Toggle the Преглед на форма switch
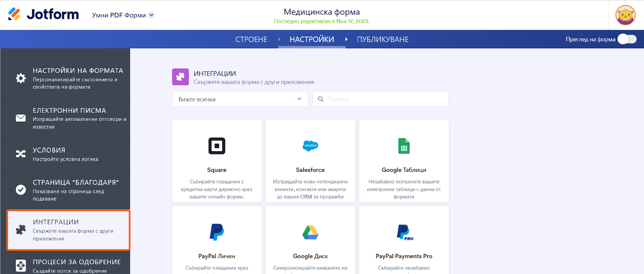The image size is (644, 274). [627, 39]
